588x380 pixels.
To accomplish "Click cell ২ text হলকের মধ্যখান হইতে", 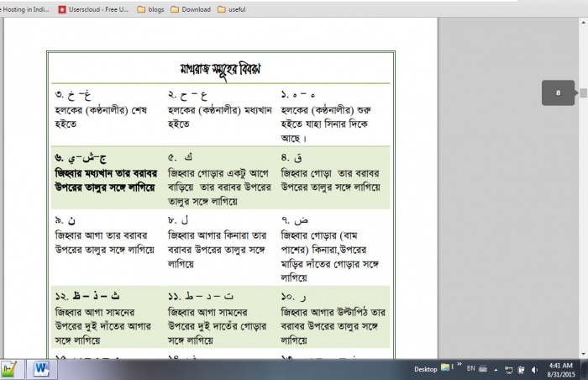I will (220, 117).
